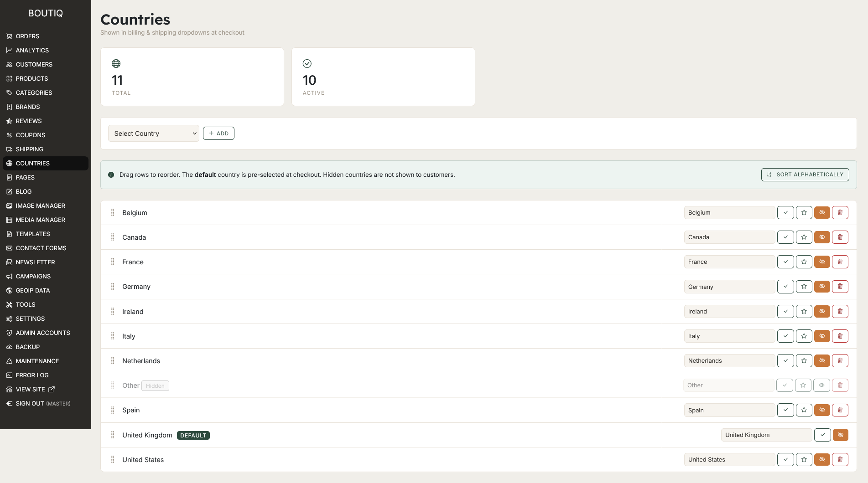Grab the Germany row drag handle

113,287
